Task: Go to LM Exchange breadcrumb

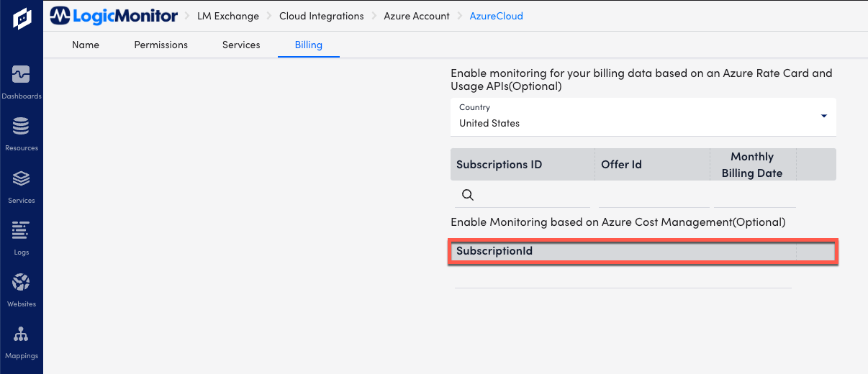Action: (228, 16)
